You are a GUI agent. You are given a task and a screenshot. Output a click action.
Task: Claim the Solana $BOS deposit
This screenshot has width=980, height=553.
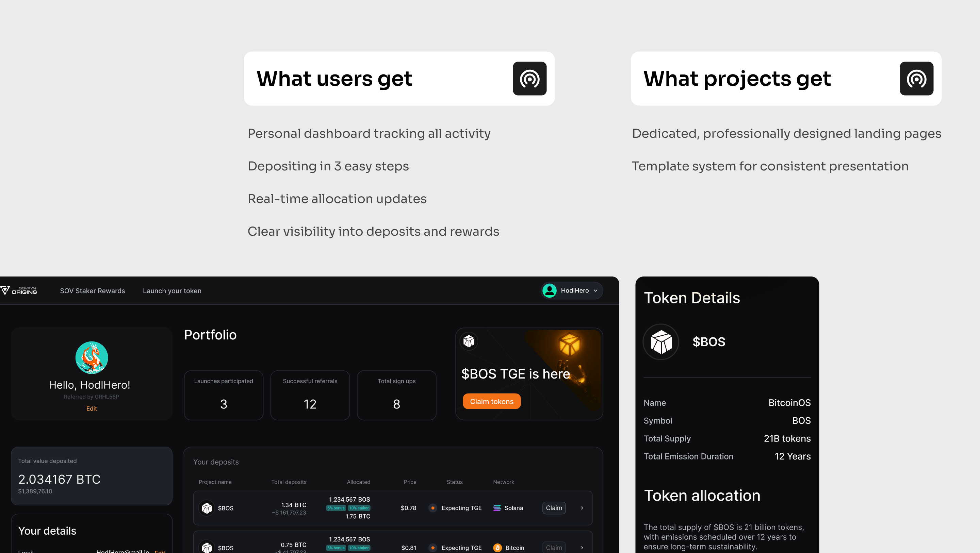[x=554, y=508]
